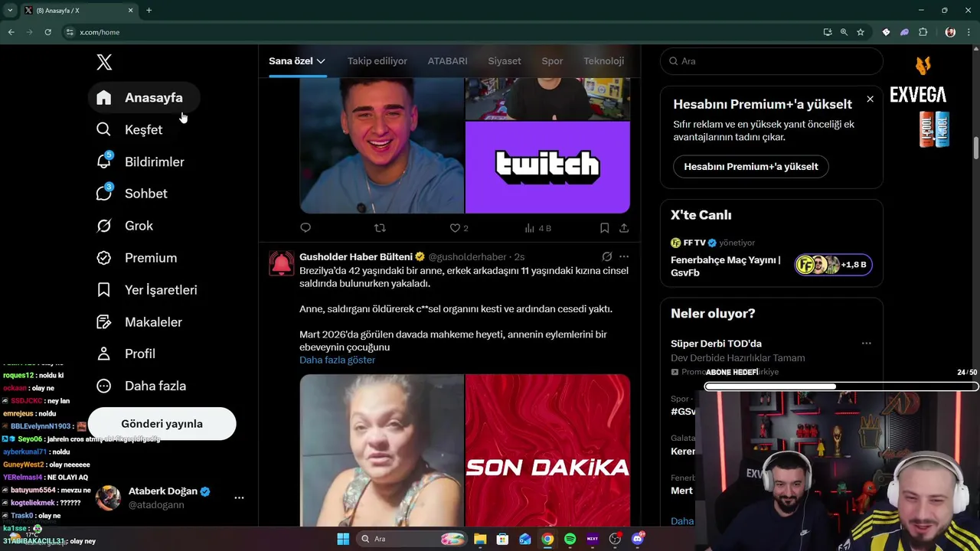Click the x.com/home address bar
The image size is (980, 551).
pyautogui.click(x=440, y=32)
